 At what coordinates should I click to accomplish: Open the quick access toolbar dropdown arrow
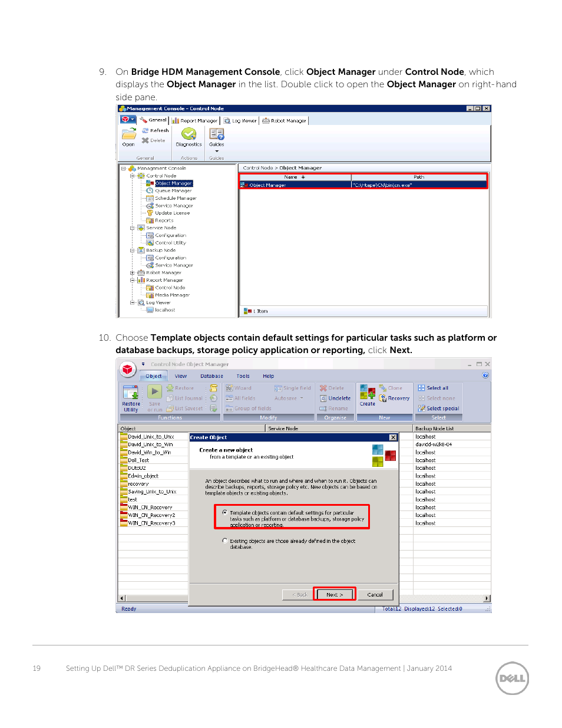click(x=143, y=364)
